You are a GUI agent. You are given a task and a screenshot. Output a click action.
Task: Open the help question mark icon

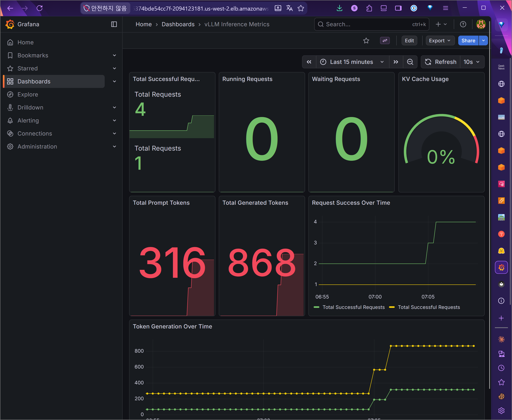pos(463,24)
